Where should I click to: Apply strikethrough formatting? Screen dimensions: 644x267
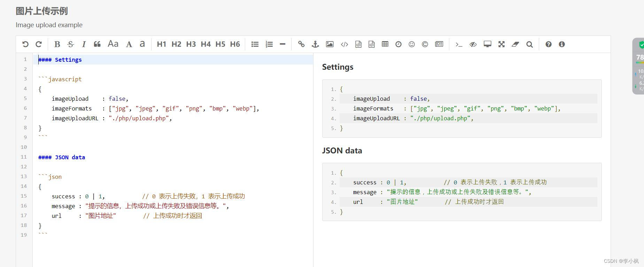71,44
